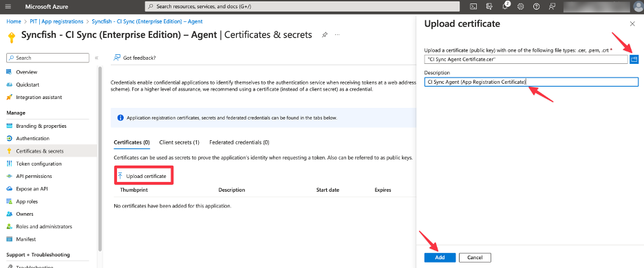
Task: Open the ellipsis more options menu
Action: 337,35
